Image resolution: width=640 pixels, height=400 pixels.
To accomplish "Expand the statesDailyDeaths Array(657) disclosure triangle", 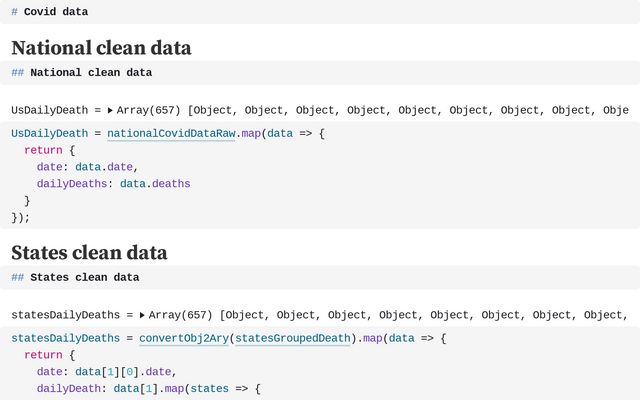I will [x=142, y=315].
